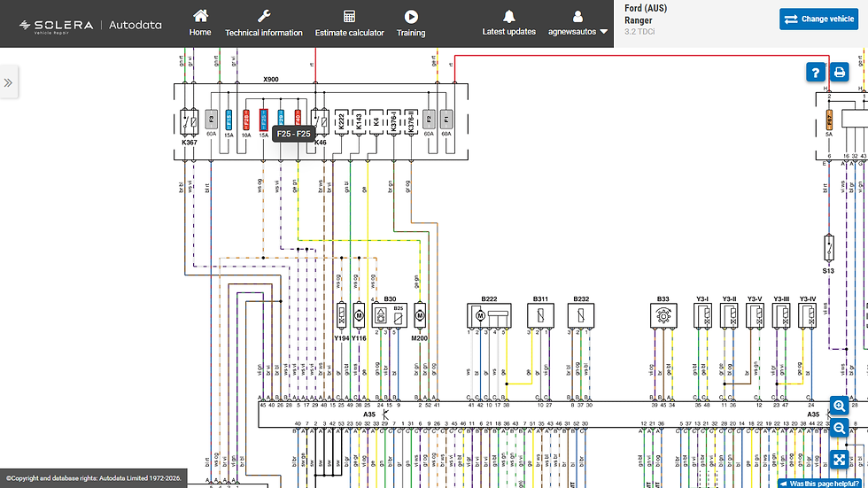Click the sensor B25 symbol
868x488 pixels.
point(399,316)
